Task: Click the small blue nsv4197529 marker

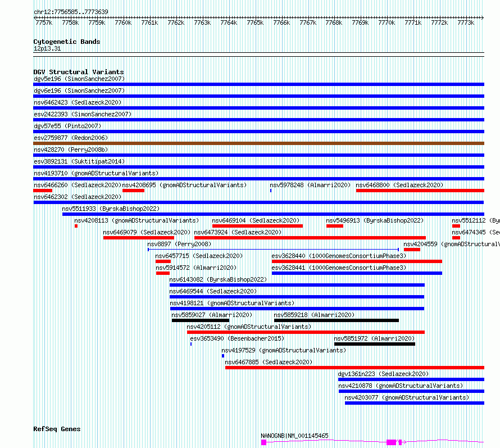Action: pos(223,356)
